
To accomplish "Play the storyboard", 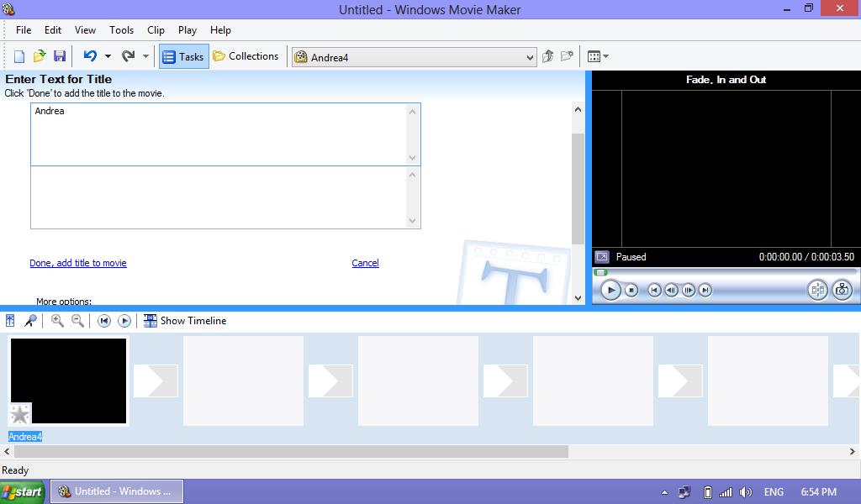I will (124, 321).
